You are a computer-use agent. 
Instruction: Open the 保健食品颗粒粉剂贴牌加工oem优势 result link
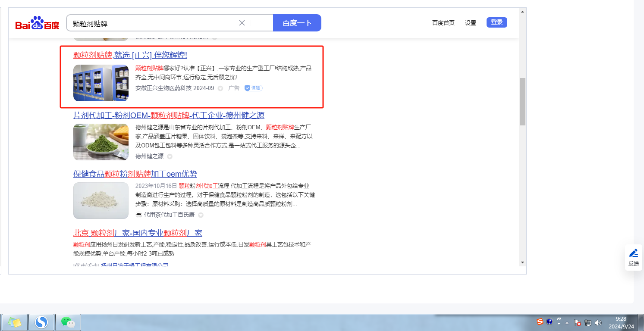click(135, 174)
